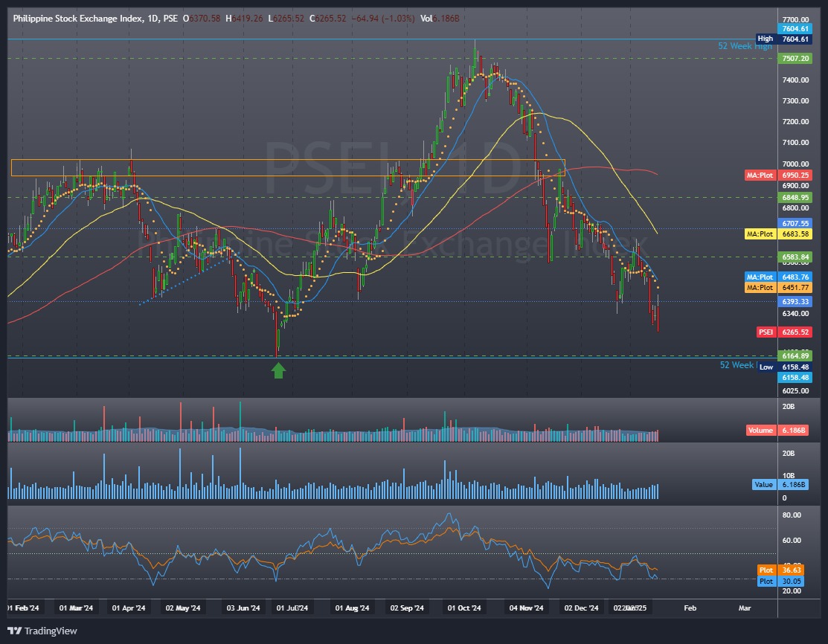Click the green arrow marker below the June low

click(x=278, y=370)
